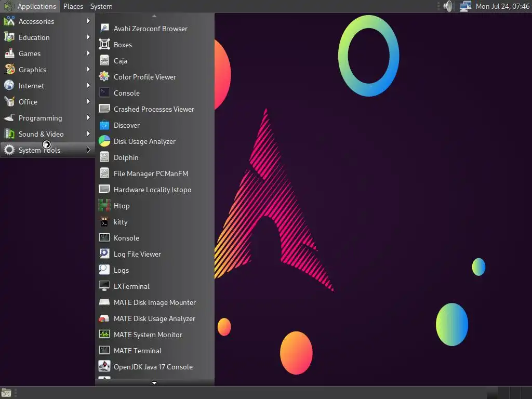The height and width of the screenshot is (399, 532).
Task: Click the kitty terminal icon
Action: 104,222
